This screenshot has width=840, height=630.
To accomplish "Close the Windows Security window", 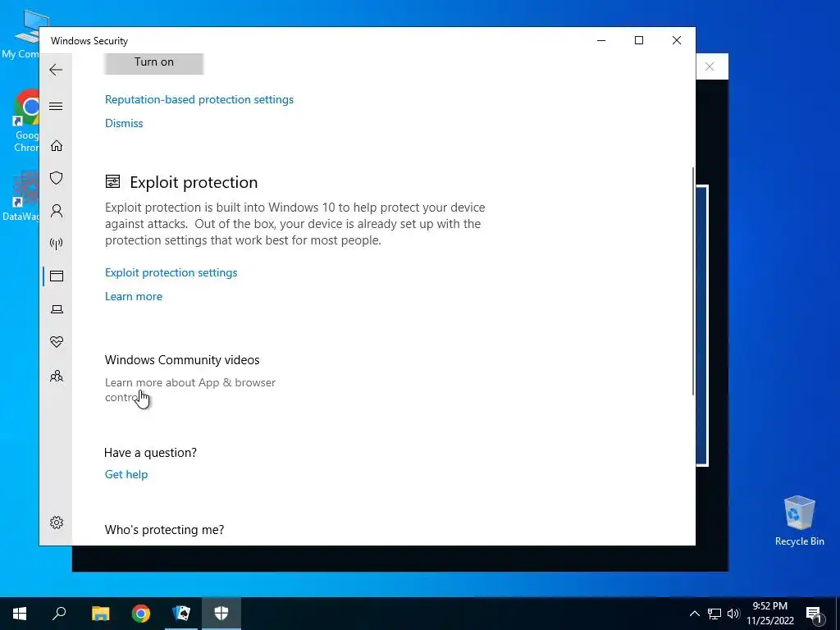I will tap(677, 41).
